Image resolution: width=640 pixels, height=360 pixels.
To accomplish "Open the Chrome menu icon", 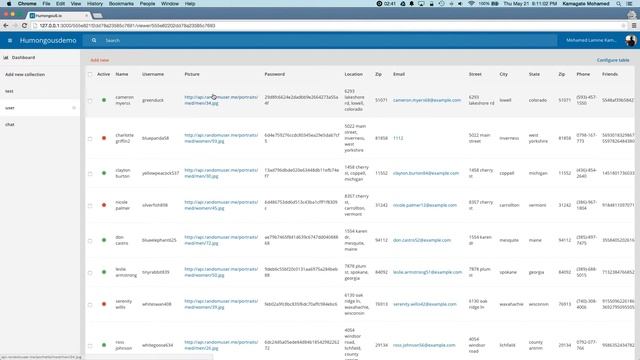I will coord(634,25).
